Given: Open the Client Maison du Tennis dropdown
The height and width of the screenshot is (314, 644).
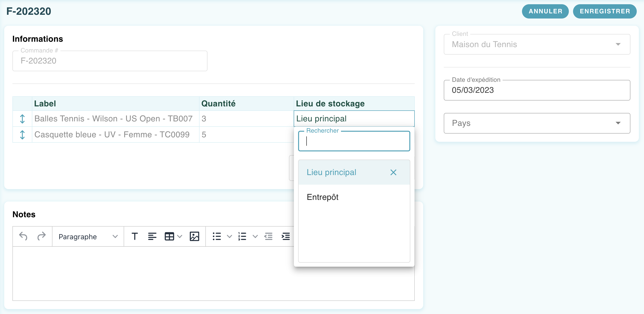Looking at the screenshot, I should (537, 44).
